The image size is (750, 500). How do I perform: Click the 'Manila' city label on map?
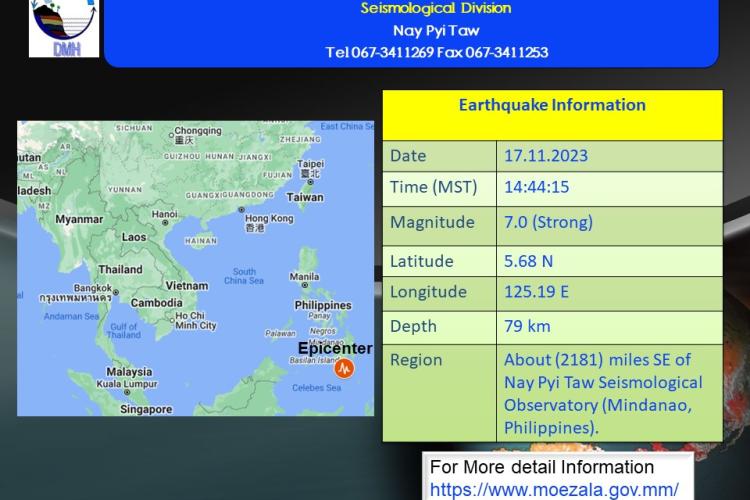pos(304,277)
